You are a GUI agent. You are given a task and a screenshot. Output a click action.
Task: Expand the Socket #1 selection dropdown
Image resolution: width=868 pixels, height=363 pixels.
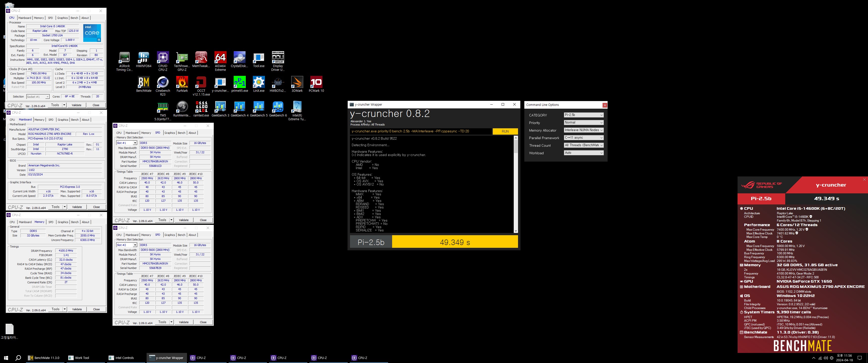coord(38,97)
